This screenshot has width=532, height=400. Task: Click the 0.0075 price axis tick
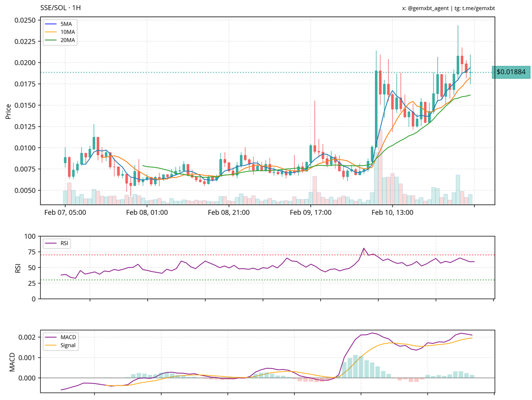[x=26, y=169]
